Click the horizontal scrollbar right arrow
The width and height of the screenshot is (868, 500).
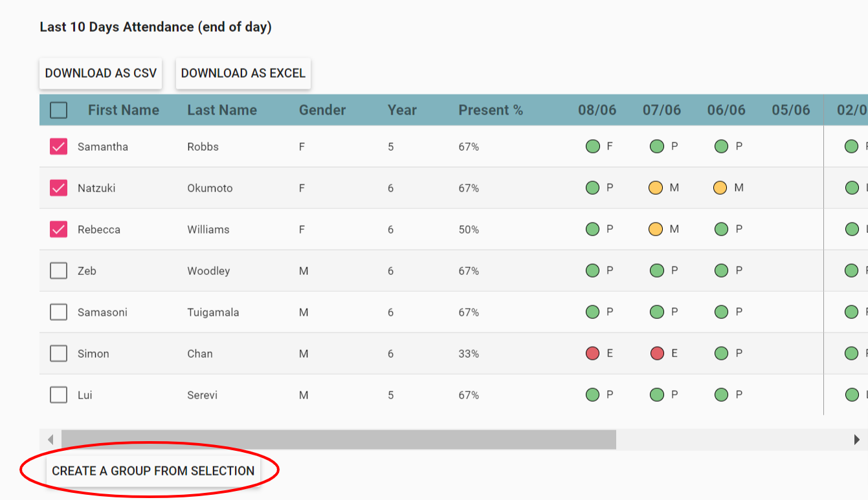click(x=856, y=440)
